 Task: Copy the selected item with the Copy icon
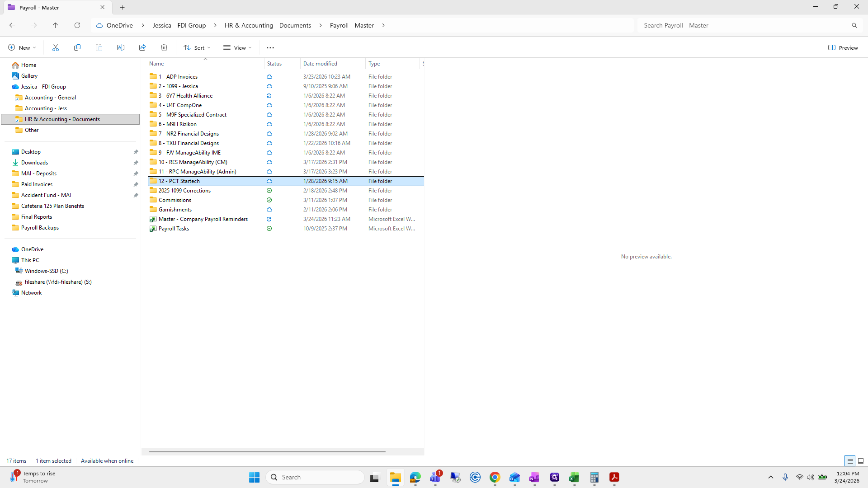(x=77, y=47)
